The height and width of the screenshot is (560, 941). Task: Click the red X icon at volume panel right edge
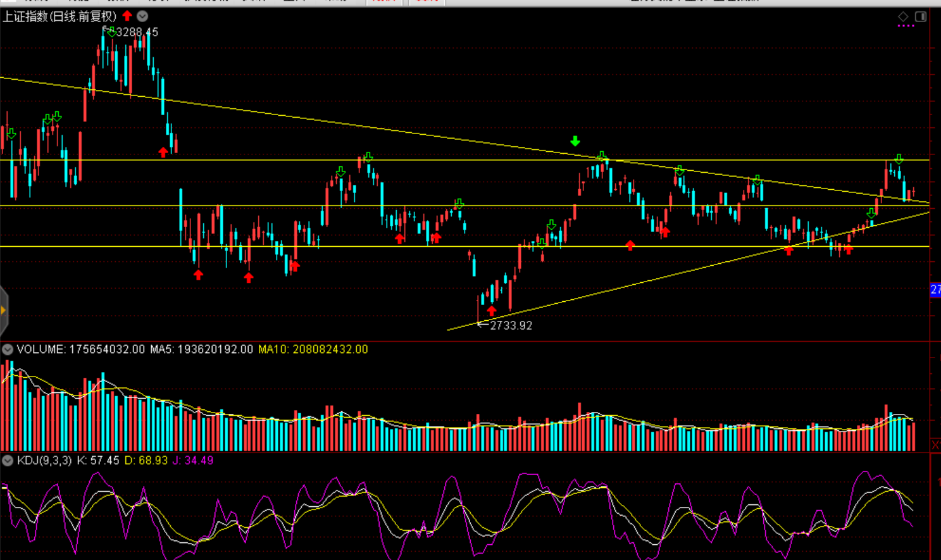point(935,445)
